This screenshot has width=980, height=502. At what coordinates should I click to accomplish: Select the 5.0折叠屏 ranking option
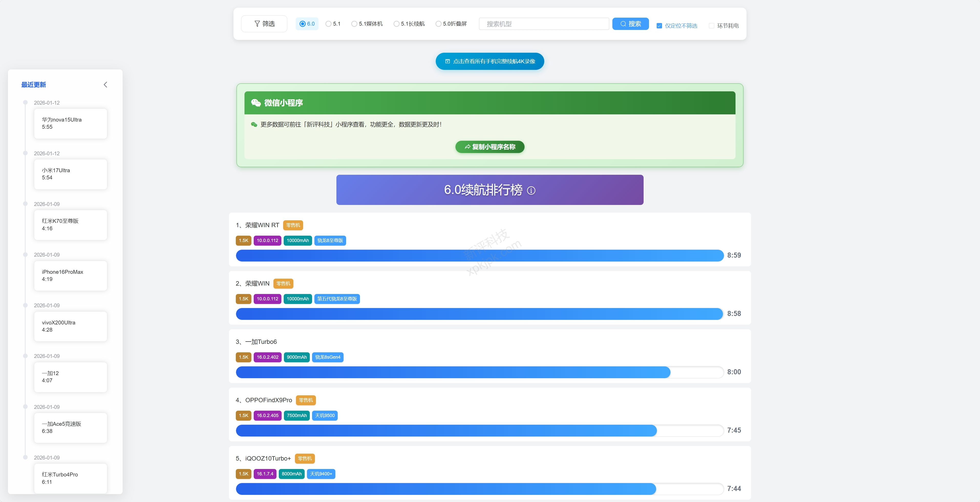coord(438,24)
